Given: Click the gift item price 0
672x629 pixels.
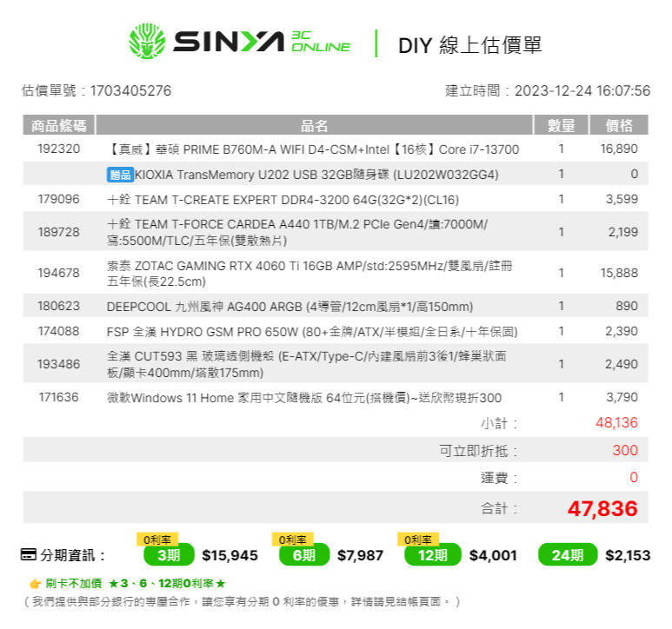Looking at the screenshot, I should coord(635,174).
